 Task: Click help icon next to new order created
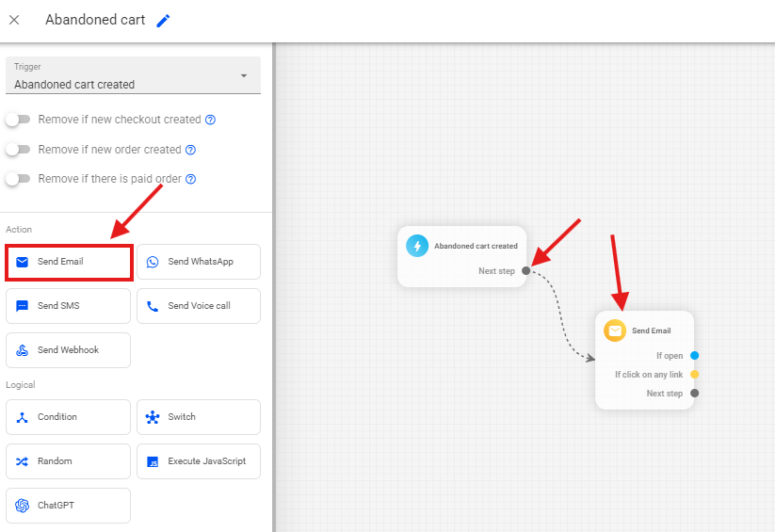[x=190, y=150]
